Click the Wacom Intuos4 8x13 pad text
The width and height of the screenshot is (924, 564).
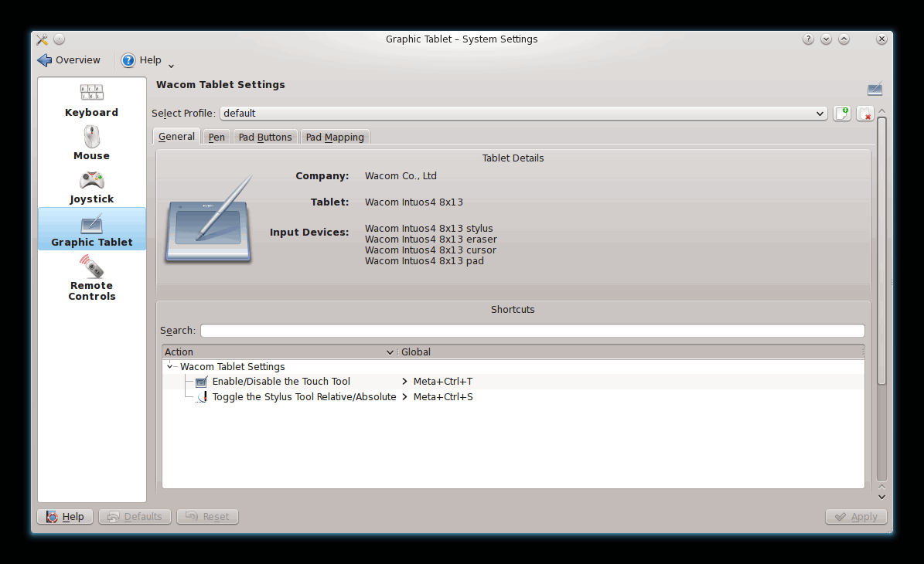(x=424, y=261)
